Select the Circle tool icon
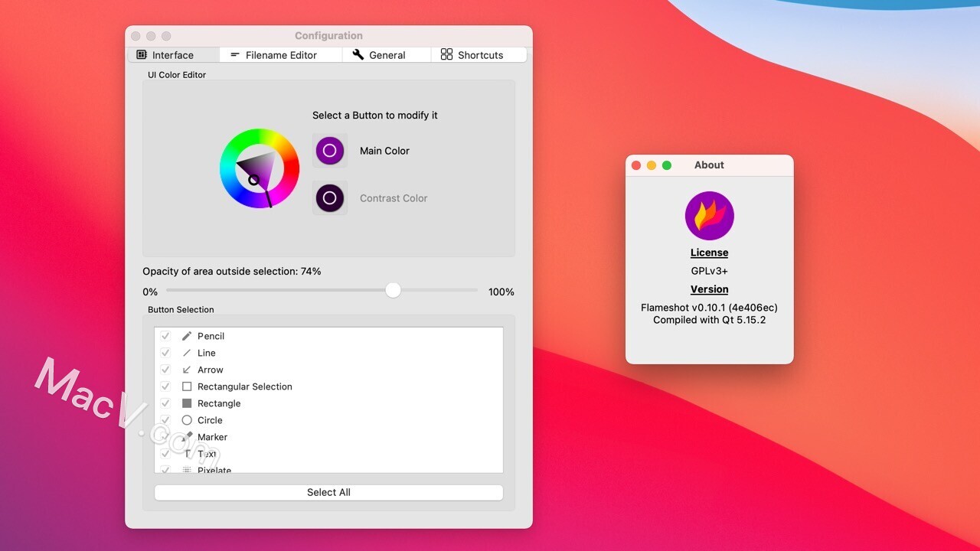This screenshot has width=980, height=551. click(187, 420)
